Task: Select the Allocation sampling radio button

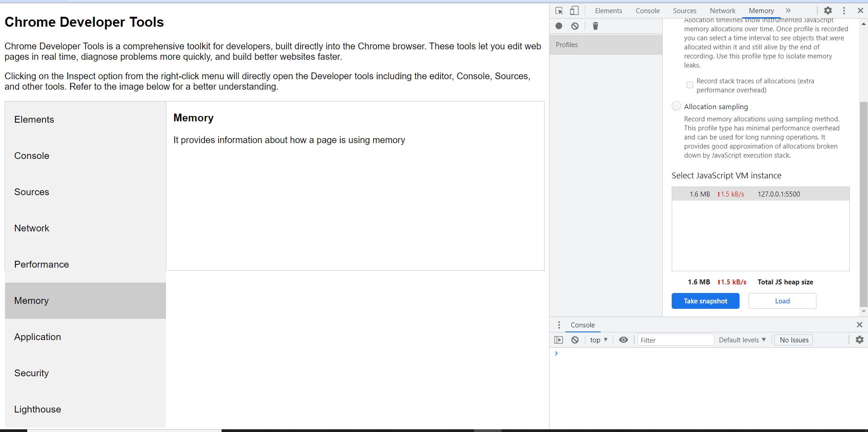Action: click(676, 106)
